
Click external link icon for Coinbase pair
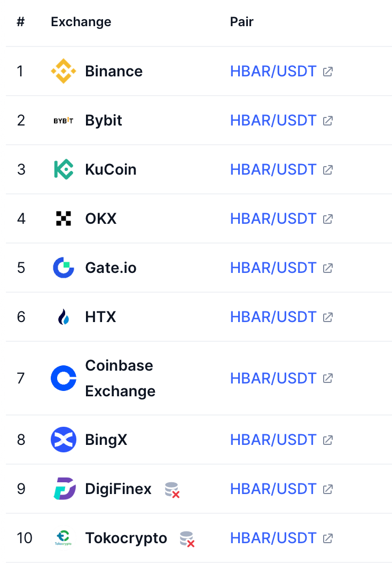coord(328,378)
